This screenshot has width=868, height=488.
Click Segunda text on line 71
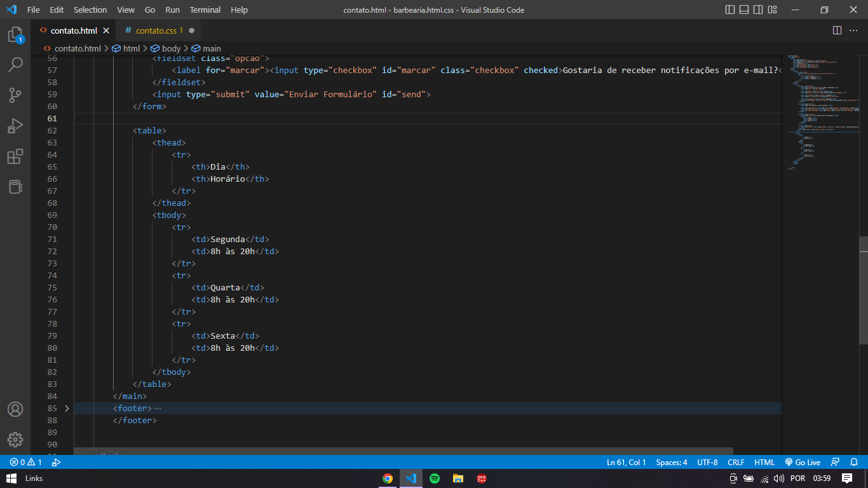tap(228, 239)
